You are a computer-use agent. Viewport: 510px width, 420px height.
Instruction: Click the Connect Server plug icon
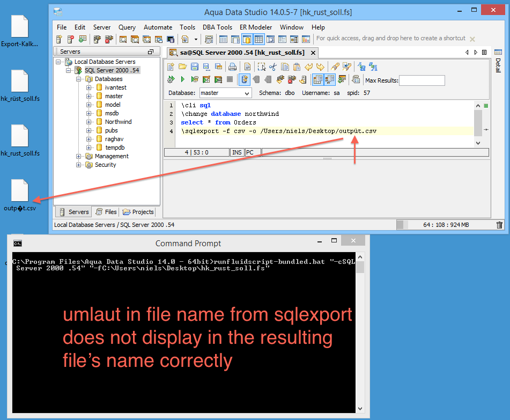tap(97, 39)
